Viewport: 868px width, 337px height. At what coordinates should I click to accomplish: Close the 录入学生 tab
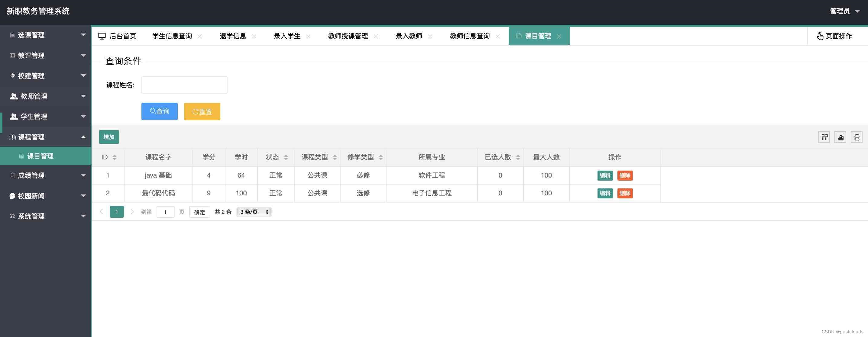[x=308, y=36]
